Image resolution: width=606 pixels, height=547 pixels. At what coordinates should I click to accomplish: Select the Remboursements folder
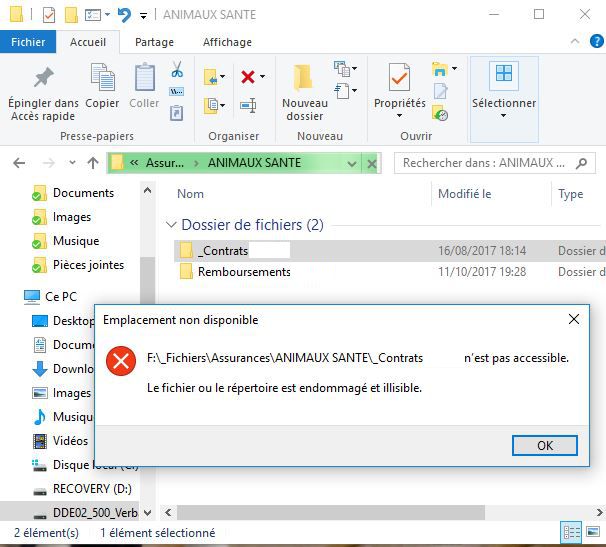pos(244,272)
